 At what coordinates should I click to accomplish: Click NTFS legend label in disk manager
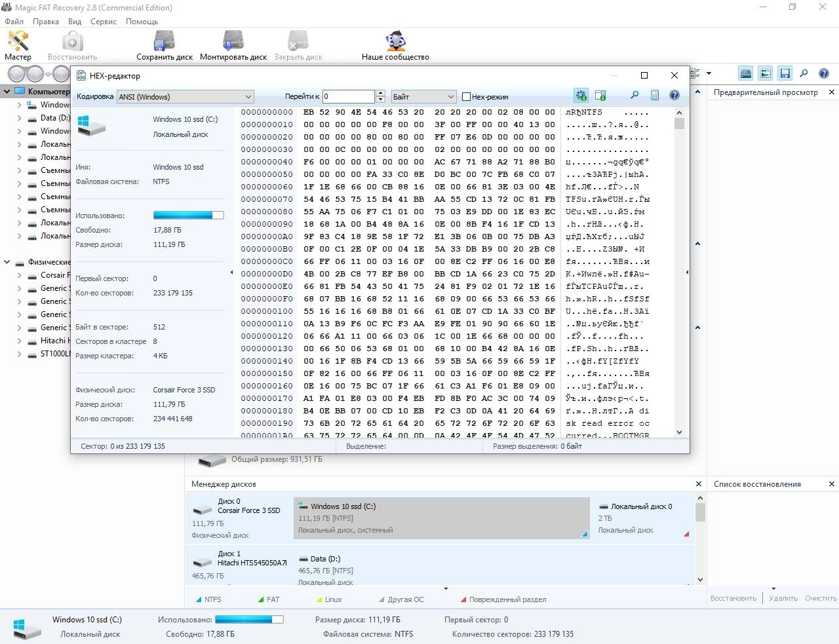[212, 599]
